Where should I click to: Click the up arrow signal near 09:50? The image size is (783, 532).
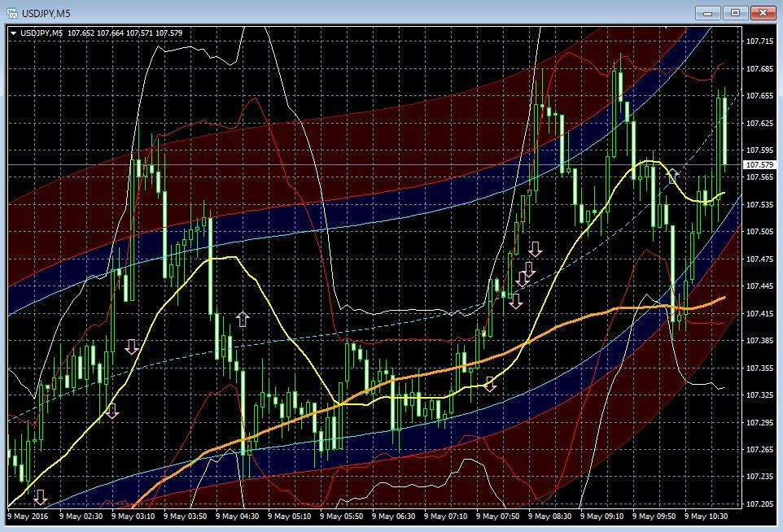tap(673, 175)
